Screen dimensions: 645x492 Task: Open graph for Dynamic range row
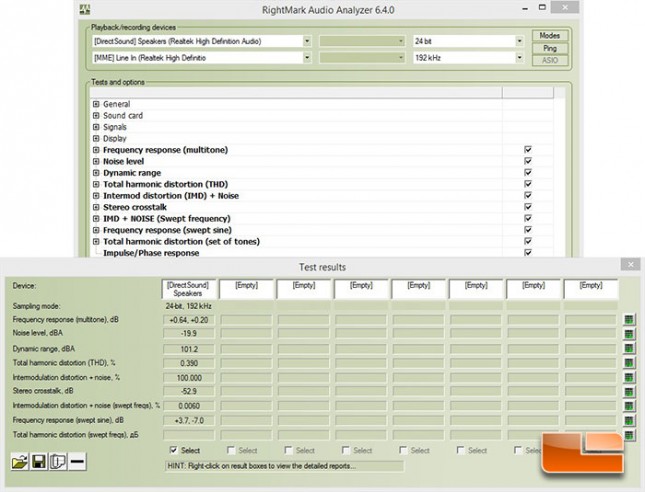pos(629,348)
